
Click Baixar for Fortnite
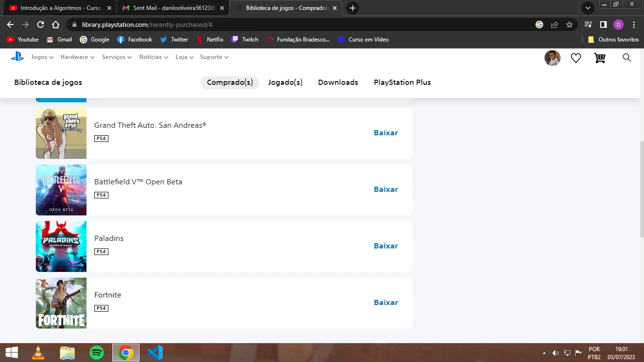coord(386,303)
